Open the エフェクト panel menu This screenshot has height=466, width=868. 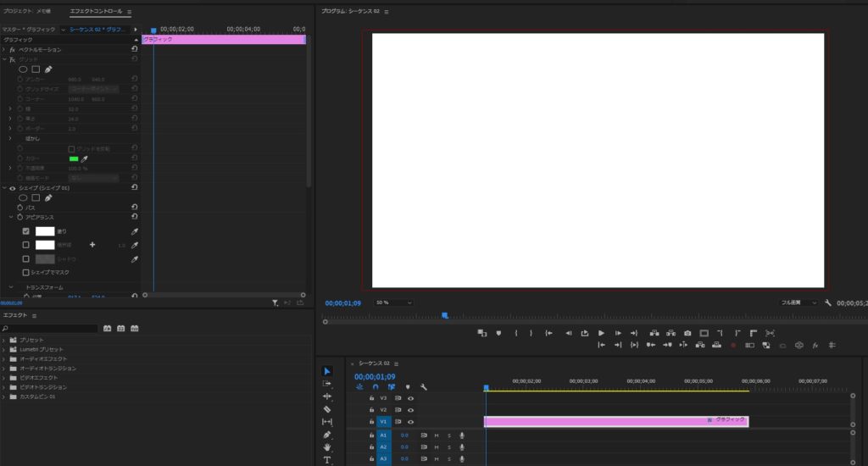pyautogui.click(x=34, y=315)
